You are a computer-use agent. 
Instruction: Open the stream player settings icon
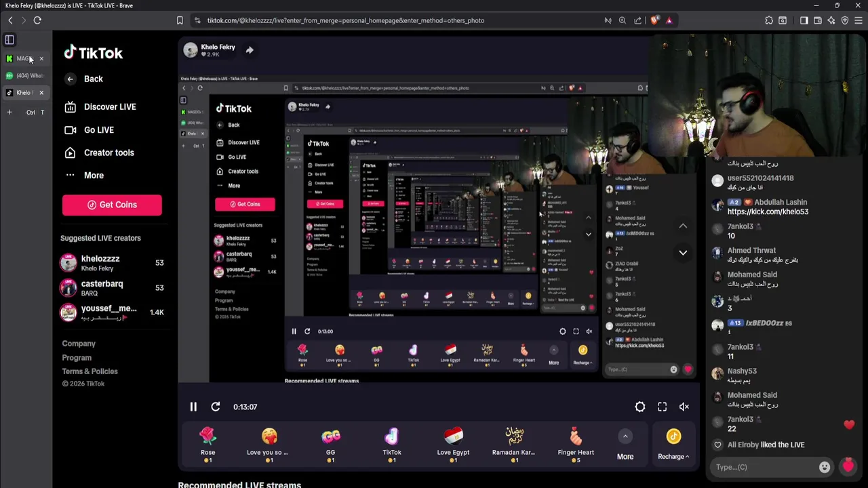[x=640, y=407]
